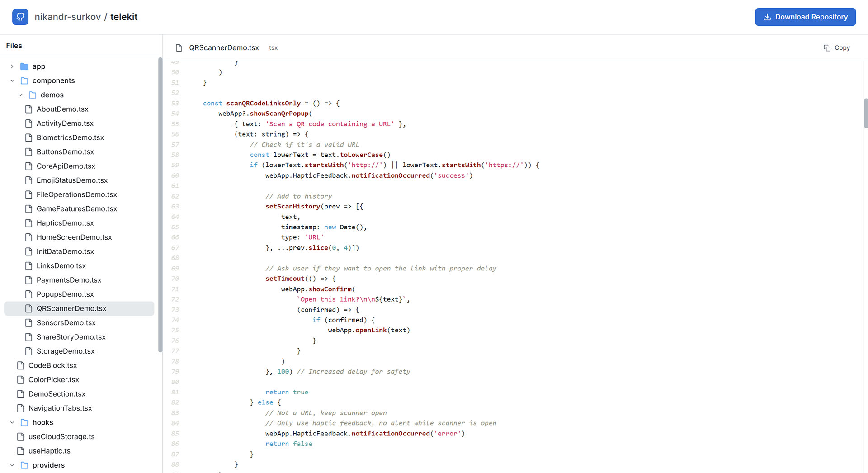Click the folder icon beside the demos folder
The height and width of the screenshot is (473, 868).
tap(32, 95)
